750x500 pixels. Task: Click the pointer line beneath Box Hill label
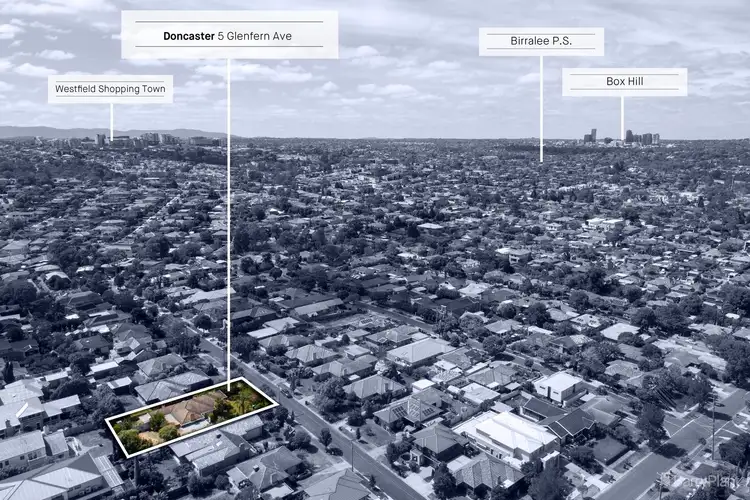[622, 118]
